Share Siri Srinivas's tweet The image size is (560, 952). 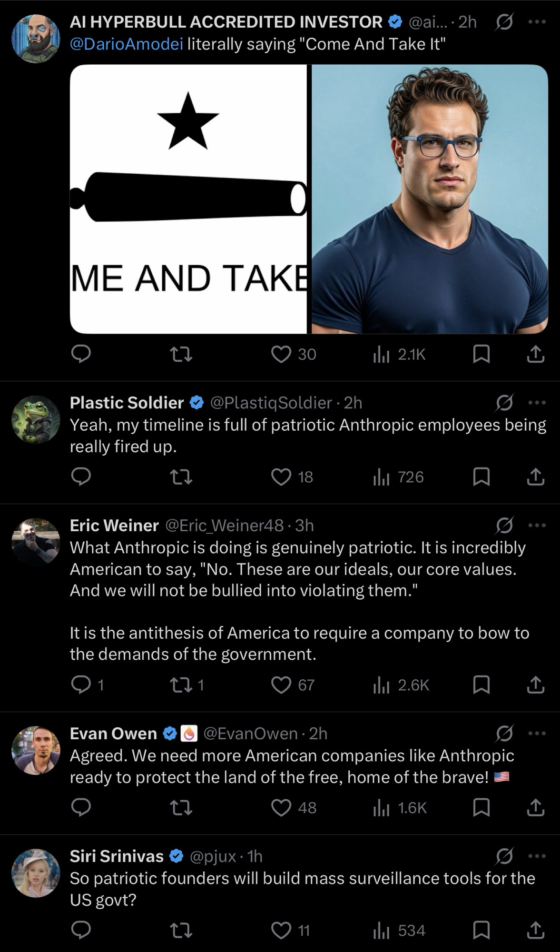(536, 930)
